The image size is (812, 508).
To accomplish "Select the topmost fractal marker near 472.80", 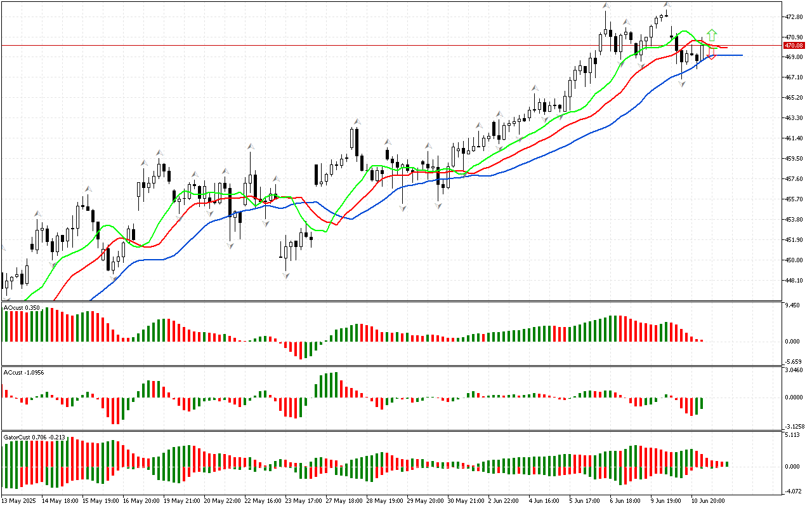I will (x=667, y=4).
